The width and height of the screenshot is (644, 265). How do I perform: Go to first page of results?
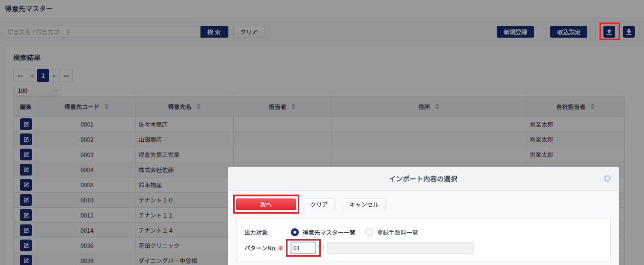[x=20, y=76]
